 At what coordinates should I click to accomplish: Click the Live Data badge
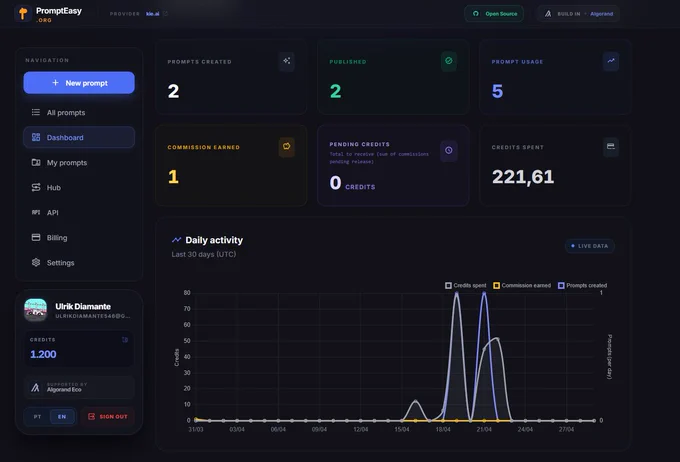coord(590,246)
